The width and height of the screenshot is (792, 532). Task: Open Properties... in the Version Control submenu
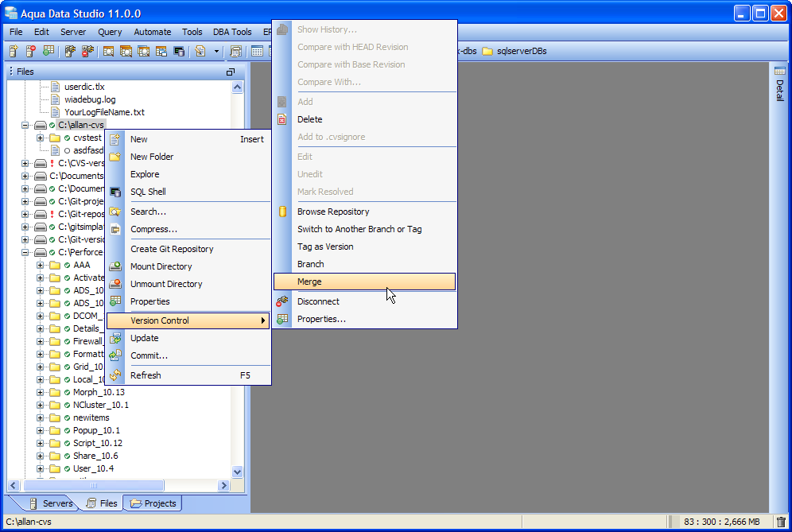click(364, 320)
